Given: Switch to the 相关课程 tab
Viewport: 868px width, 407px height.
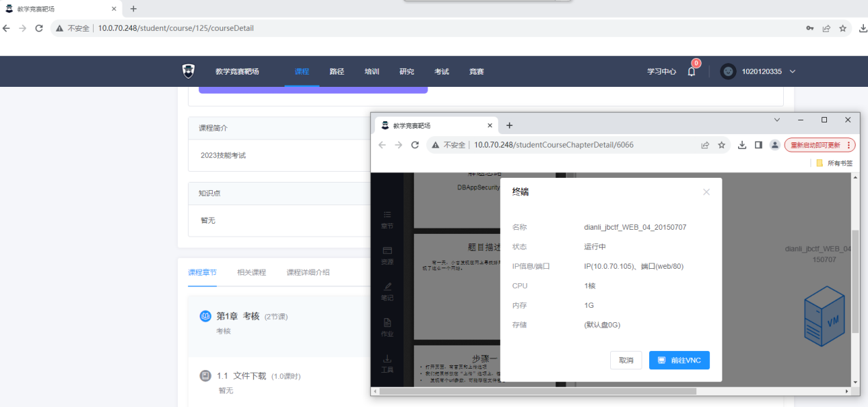Looking at the screenshot, I should tap(252, 272).
